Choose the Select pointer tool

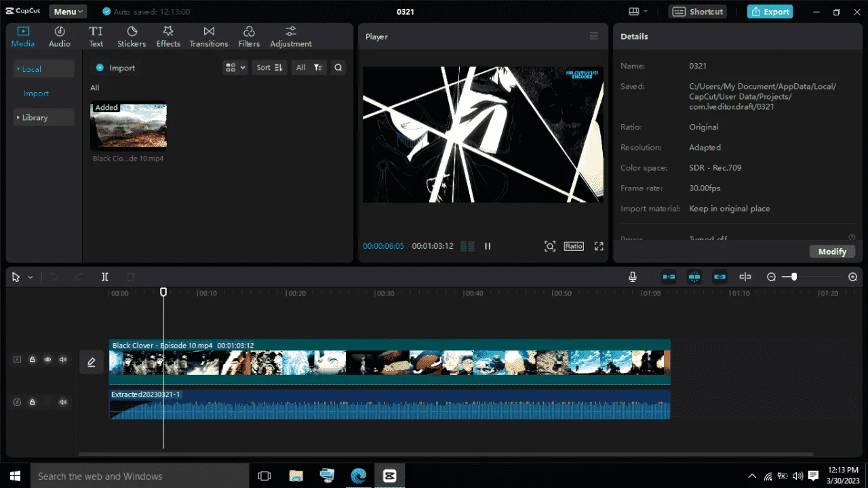pyautogui.click(x=16, y=277)
